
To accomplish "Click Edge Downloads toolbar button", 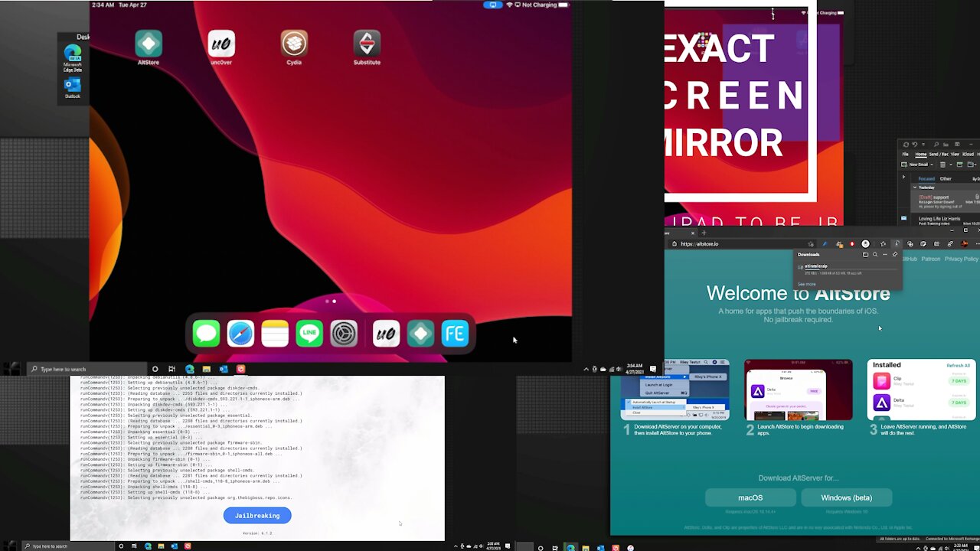I will [897, 244].
